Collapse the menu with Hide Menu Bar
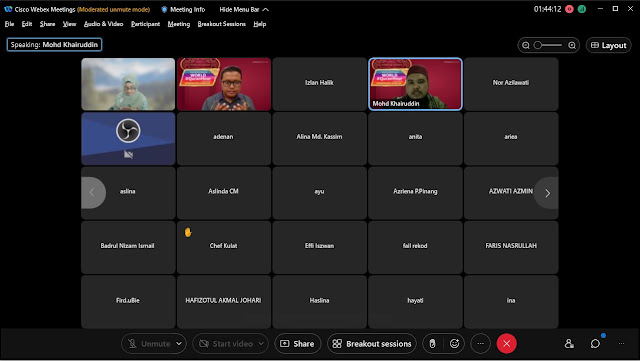The image size is (640, 361). coord(244,9)
